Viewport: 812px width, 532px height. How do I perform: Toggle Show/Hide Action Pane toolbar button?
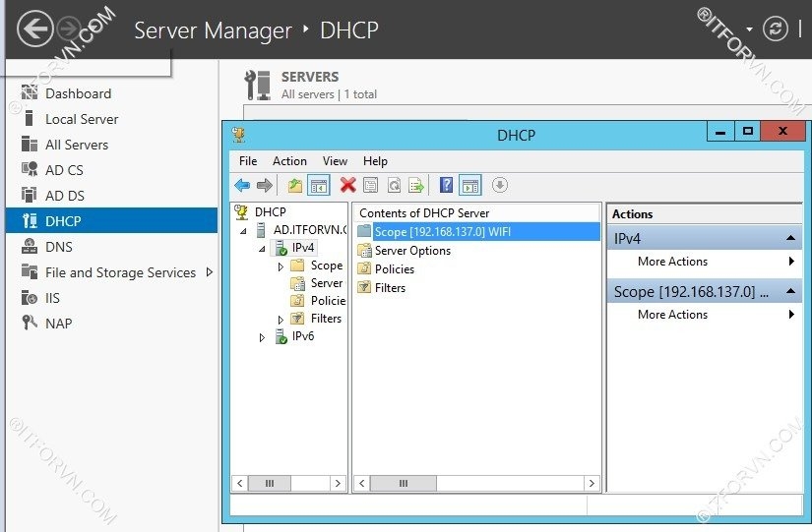[x=469, y=185]
